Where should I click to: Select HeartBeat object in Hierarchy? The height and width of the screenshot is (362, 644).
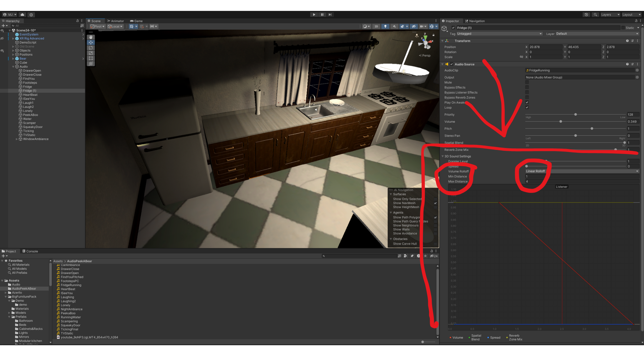point(30,95)
